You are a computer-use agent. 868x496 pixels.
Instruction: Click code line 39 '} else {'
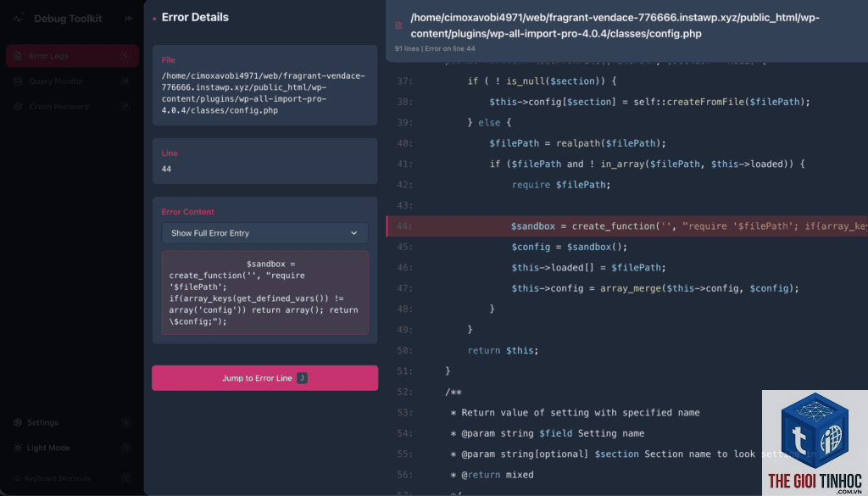point(489,122)
